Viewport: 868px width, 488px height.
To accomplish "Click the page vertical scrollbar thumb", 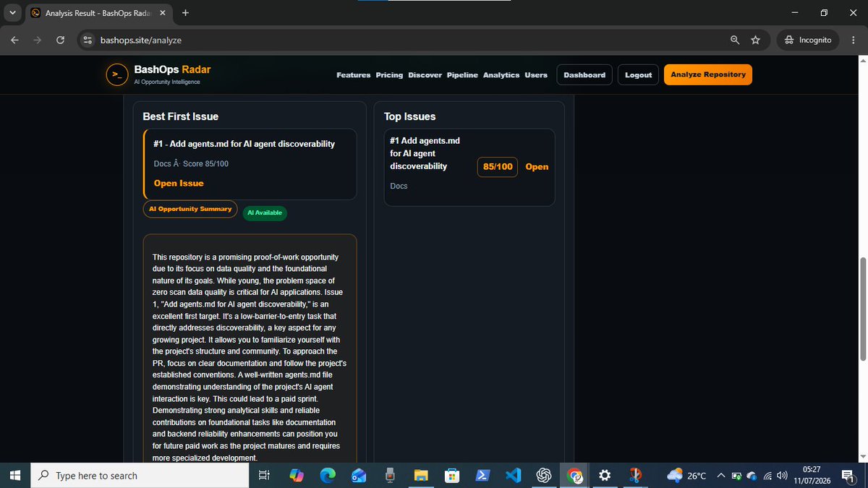I will click(x=861, y=309).
